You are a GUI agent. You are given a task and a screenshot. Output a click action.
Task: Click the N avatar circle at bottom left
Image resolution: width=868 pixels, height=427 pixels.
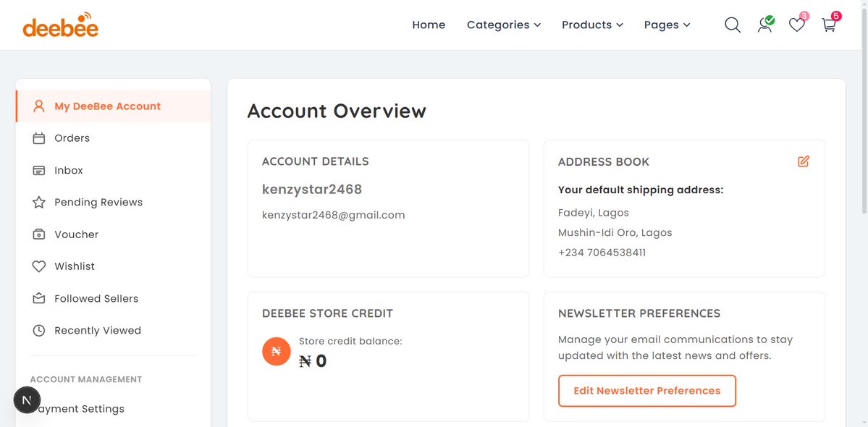(x=27, y=399)
